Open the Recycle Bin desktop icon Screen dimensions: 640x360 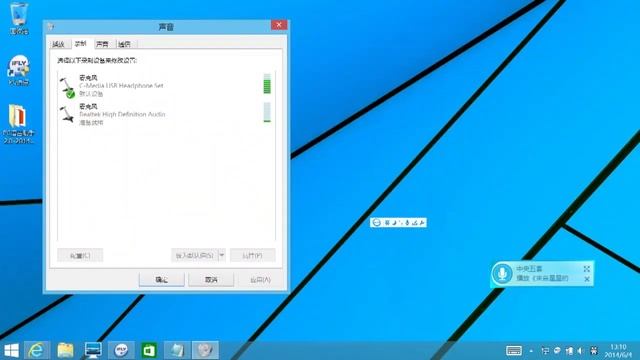click(19, 18)
